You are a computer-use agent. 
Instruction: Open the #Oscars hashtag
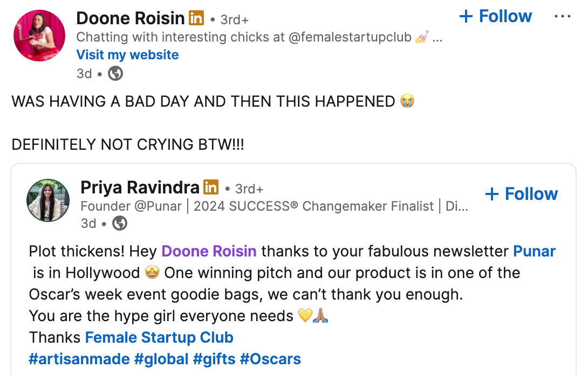pyautogui.click(x=270, y=359)
